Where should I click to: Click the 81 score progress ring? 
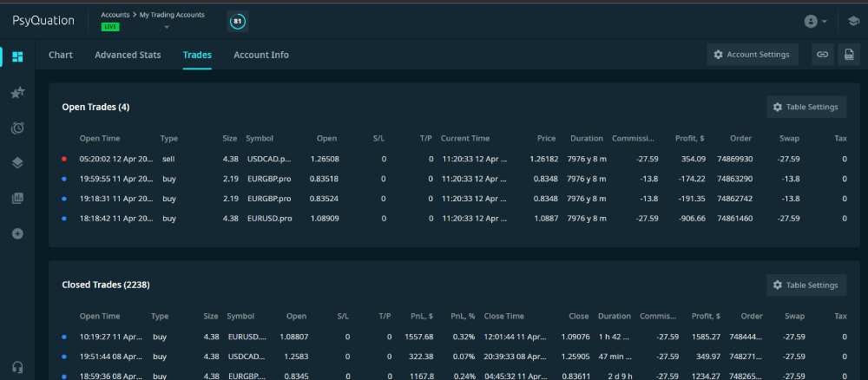click(x=238, y=22)
